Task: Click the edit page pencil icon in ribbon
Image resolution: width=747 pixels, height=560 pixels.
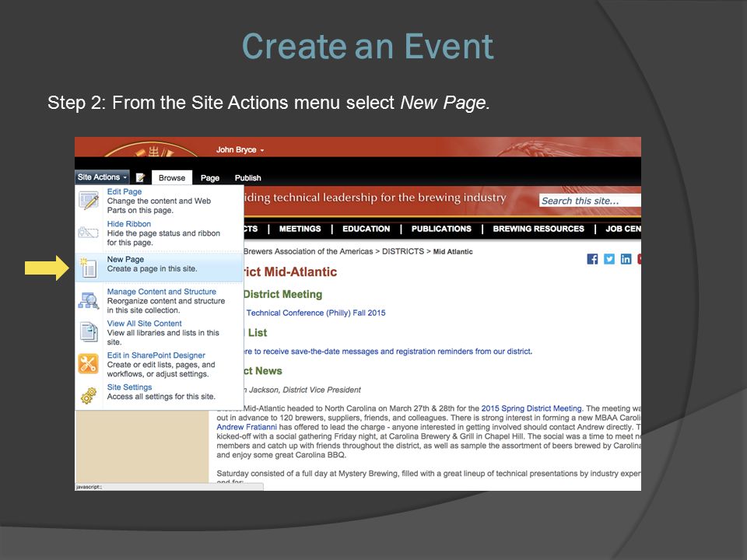Action: pos(141,177)
